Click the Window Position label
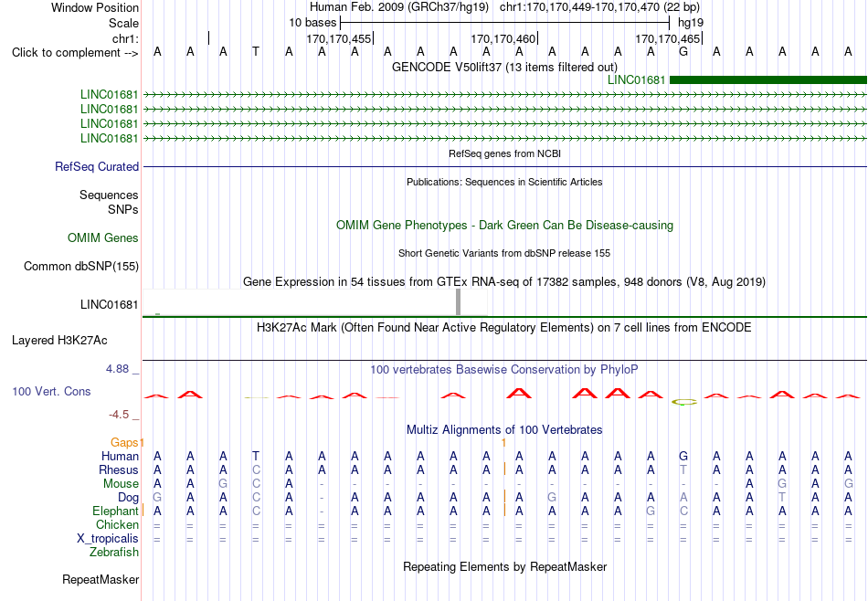The height and width of the screenshot is (601, 868). click(x=95, y=7)
